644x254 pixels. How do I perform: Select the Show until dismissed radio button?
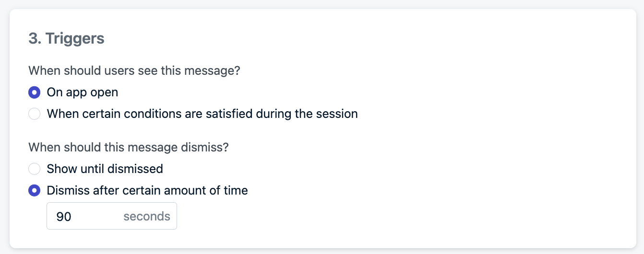34,169
